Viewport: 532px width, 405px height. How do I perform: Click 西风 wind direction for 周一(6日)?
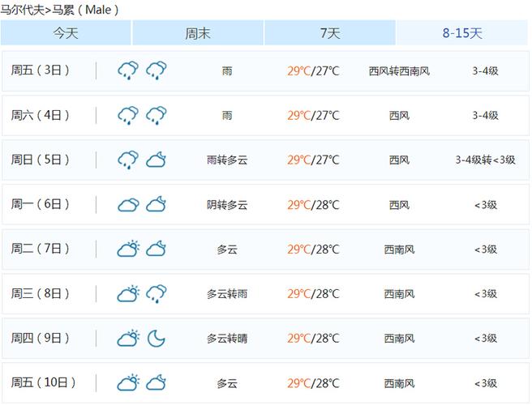tap(399, 205)
